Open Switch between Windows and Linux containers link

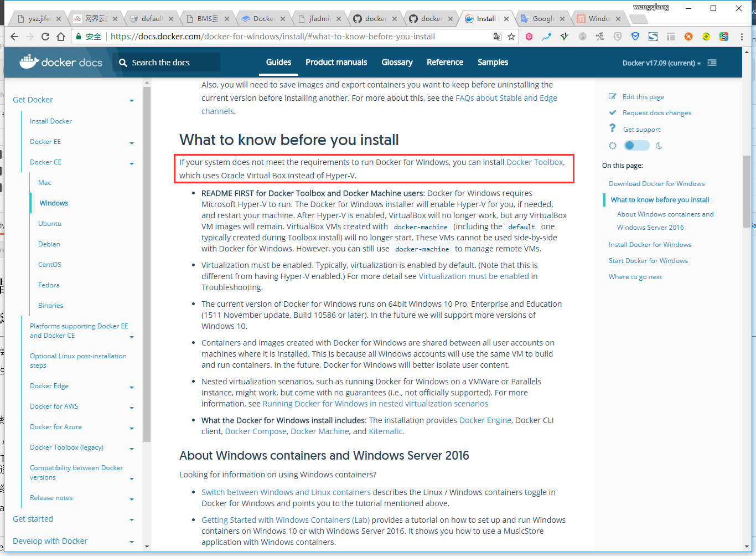pyautogui.click(x=286, y=492)
